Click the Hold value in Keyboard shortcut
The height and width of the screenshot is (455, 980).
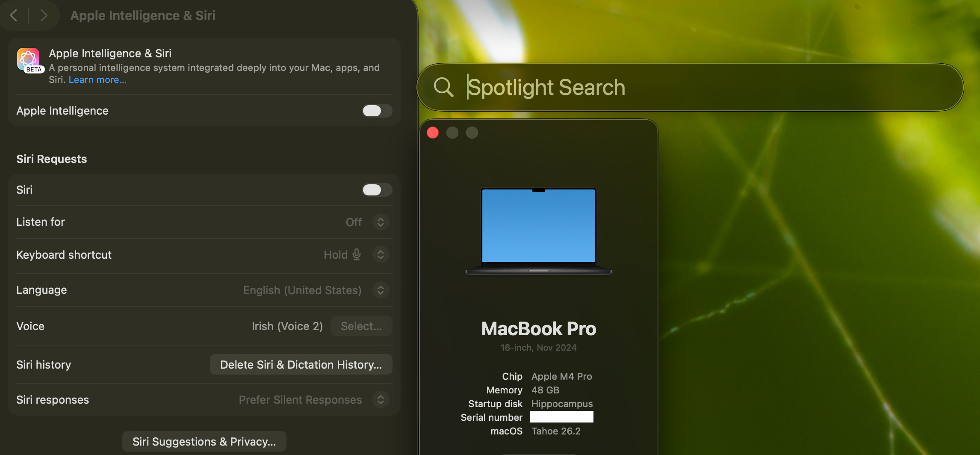tap(336, 255)
